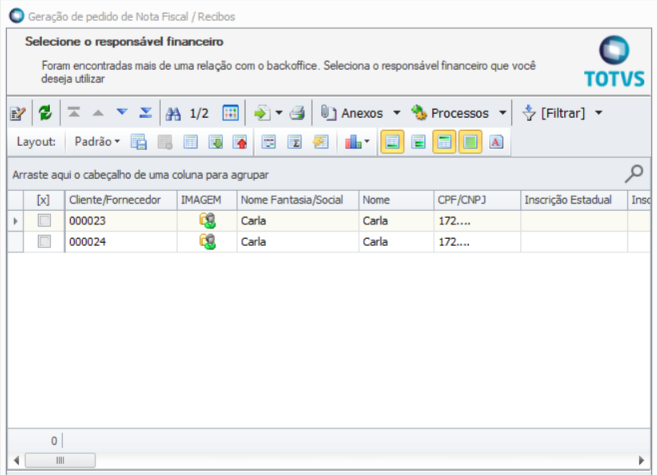
Task: Expand the Anexos dropdown arrow
Action: [397, 113]
